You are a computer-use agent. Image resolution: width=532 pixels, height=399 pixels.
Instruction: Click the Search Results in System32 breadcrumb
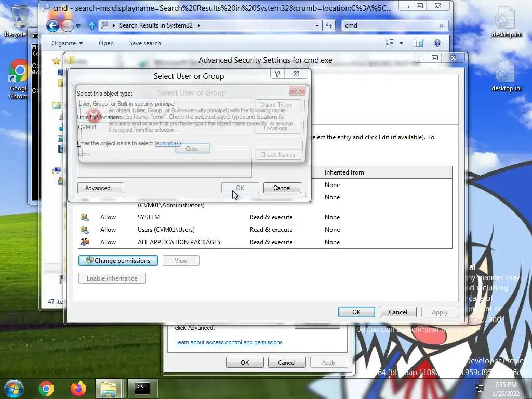tap(156, 25)
